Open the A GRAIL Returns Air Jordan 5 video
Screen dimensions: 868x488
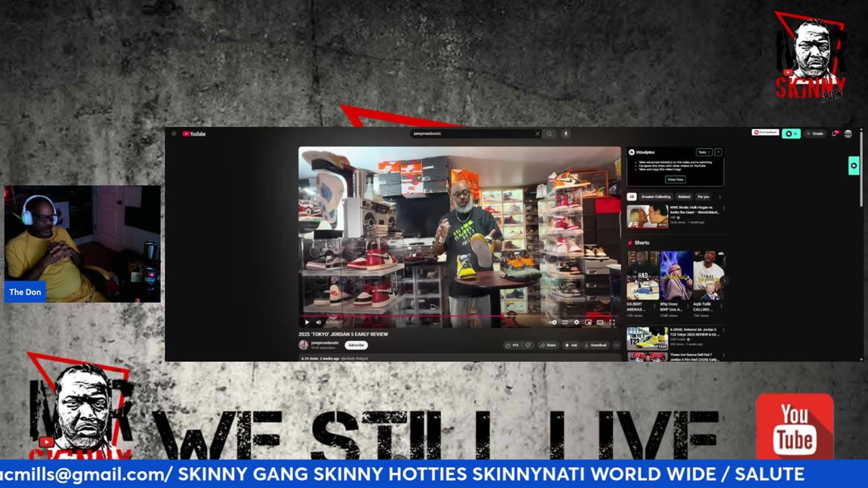tap(648, 338)
